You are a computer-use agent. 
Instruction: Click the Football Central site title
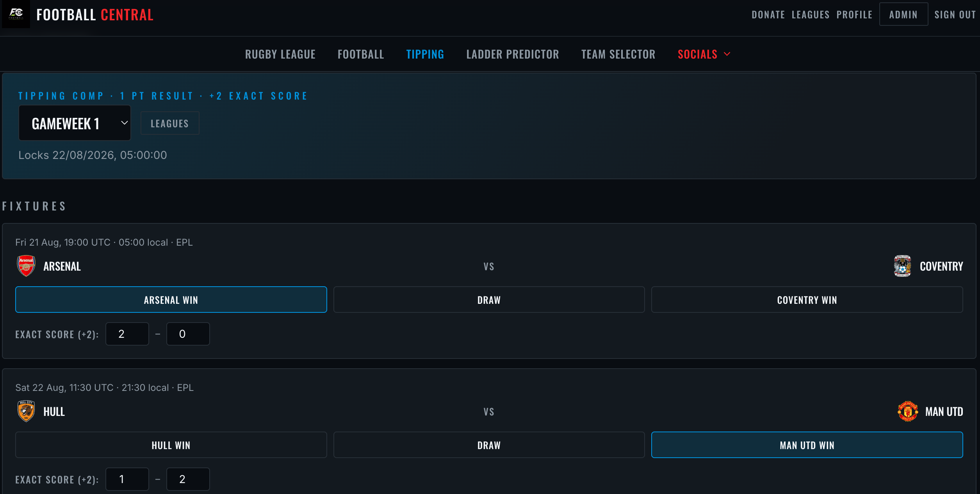[95, 14]
